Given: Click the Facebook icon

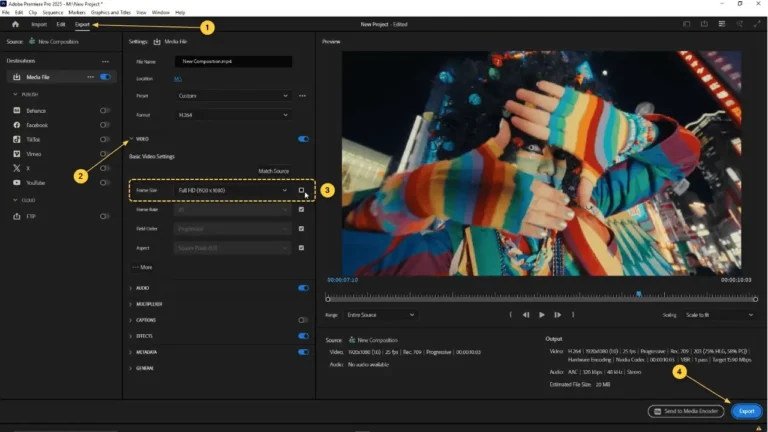Looking at the screenshot, I should [x=17, y=125].
